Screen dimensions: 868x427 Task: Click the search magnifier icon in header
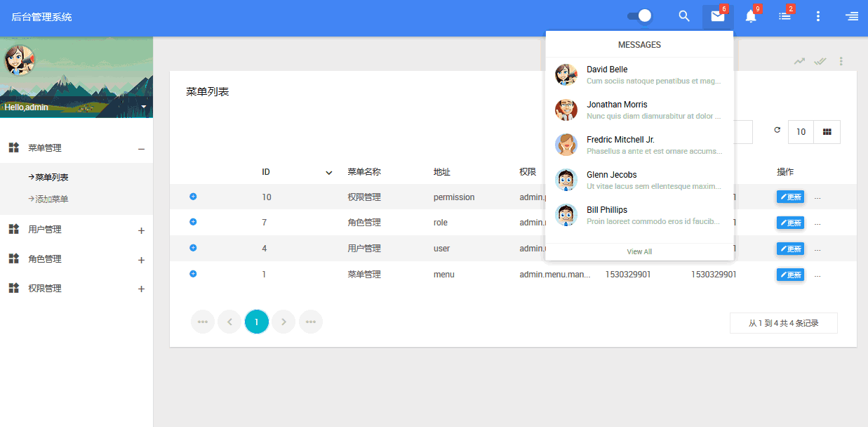(x=684, y=16)
